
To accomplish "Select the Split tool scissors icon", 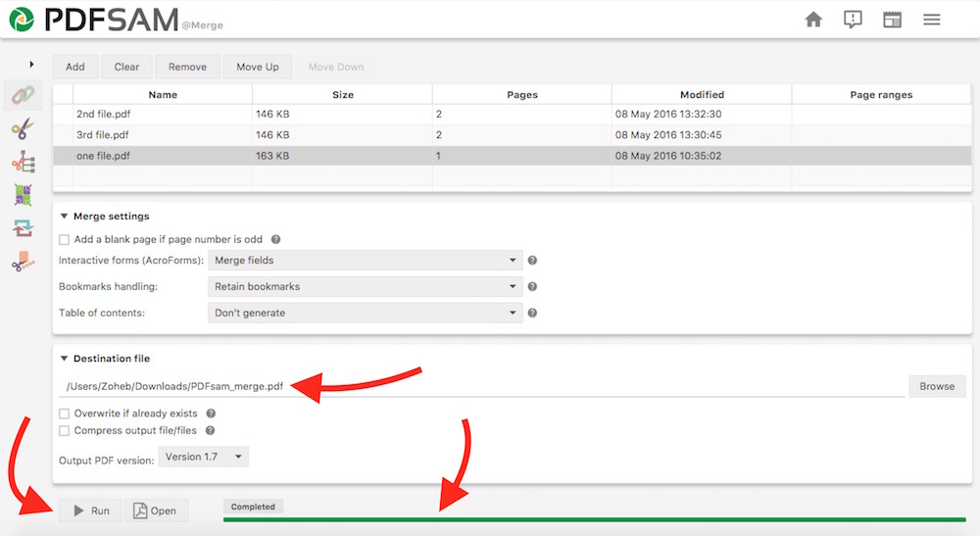I will [x=22, y=128].
